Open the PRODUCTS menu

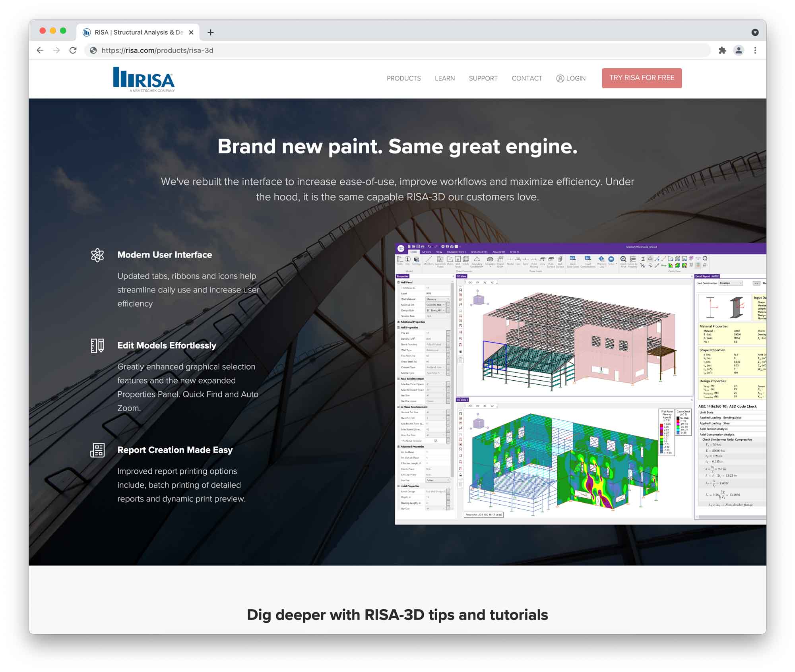click(403, 78)
